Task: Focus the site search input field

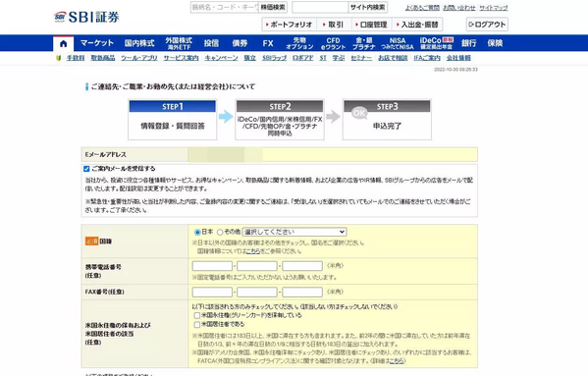Action: coord(320,7)
